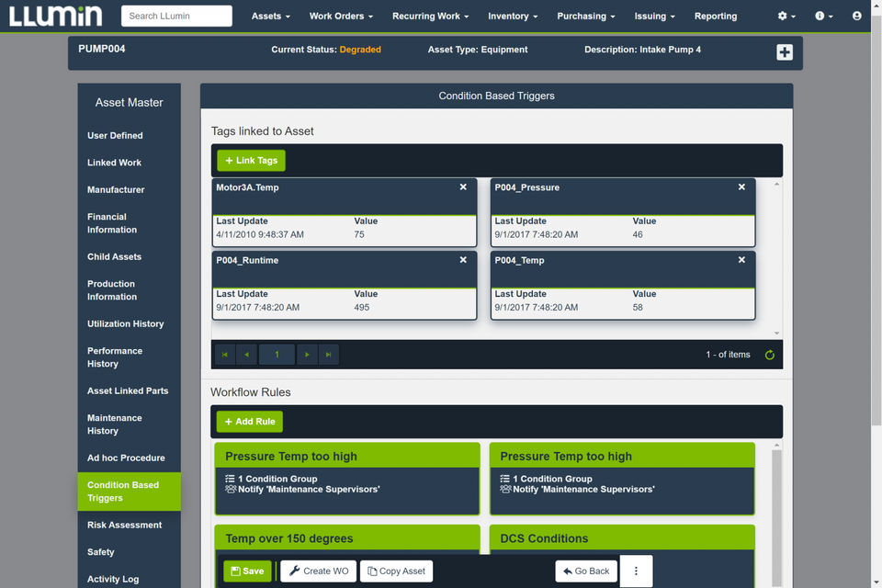Open Maintenance History section
The image size is (882, 588).
click(x=129, y=424)
